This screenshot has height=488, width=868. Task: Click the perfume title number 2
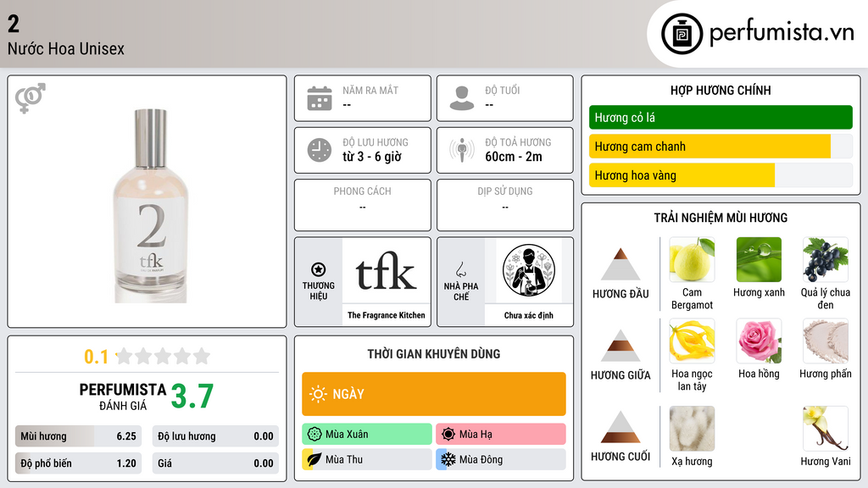[14, 23]
